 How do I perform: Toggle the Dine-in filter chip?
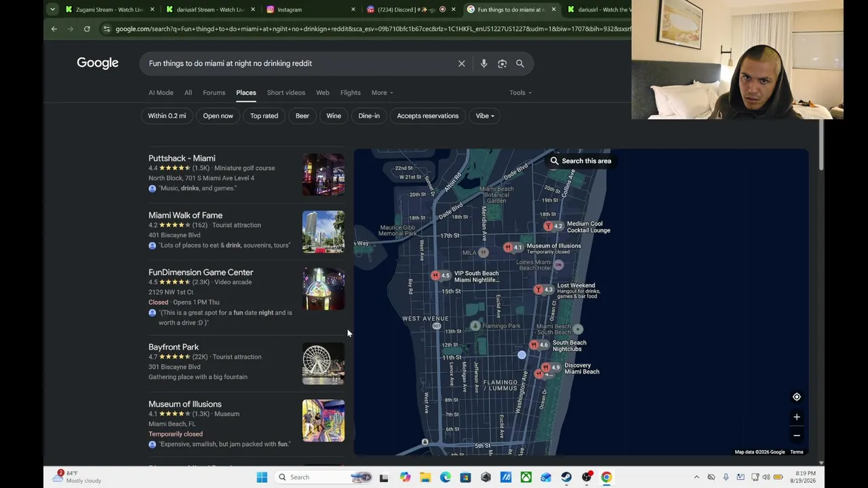369,116
